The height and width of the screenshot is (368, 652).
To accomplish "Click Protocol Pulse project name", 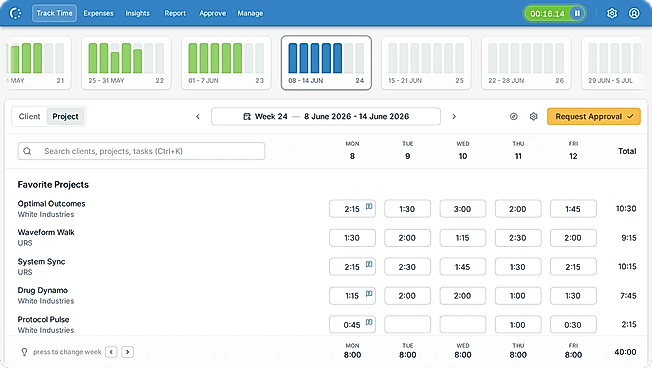I will pos(44,319).
